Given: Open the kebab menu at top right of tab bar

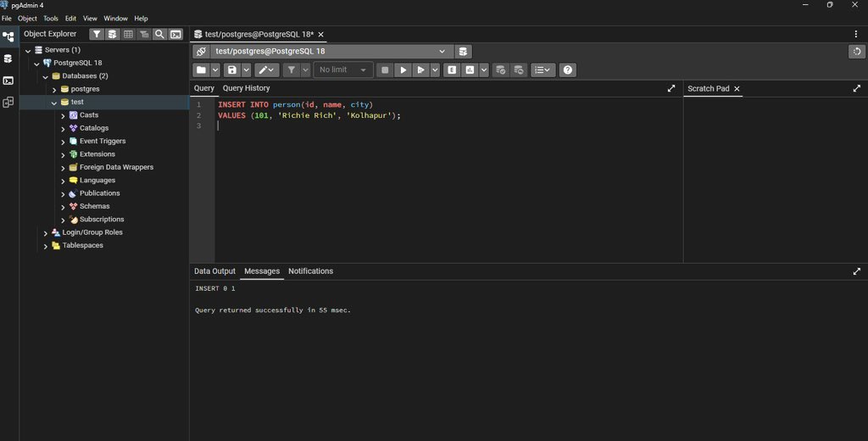Looking at the screenshot, I should click(x=856, y=34).
